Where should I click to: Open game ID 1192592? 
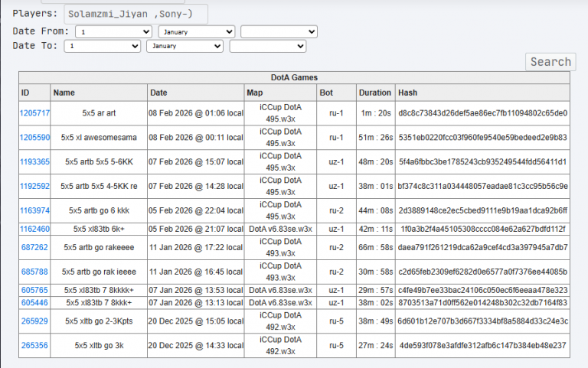pos(34,186)
